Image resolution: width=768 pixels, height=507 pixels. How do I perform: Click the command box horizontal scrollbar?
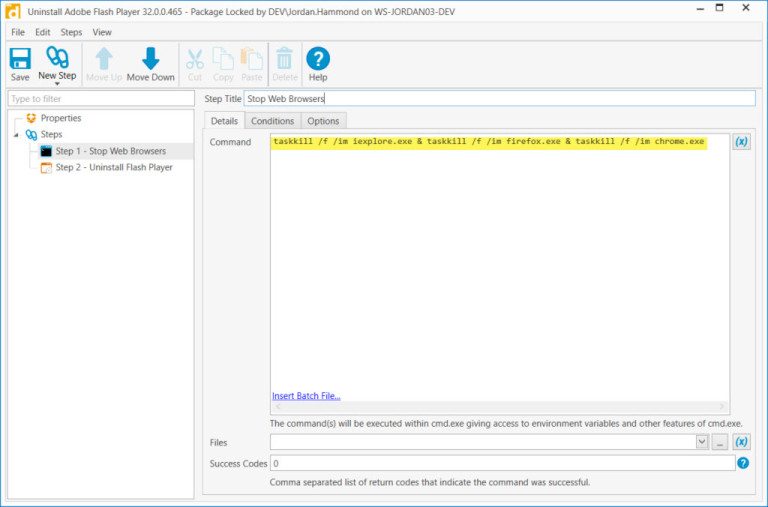500,407
